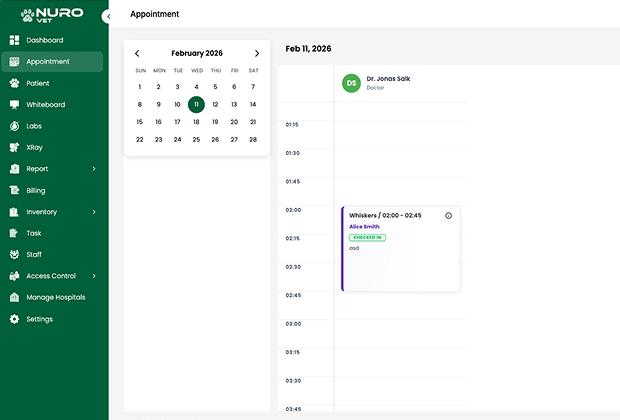Select February 14 in the calendar
The height and width of the screenshot is (420, 620).
point(253,104)
